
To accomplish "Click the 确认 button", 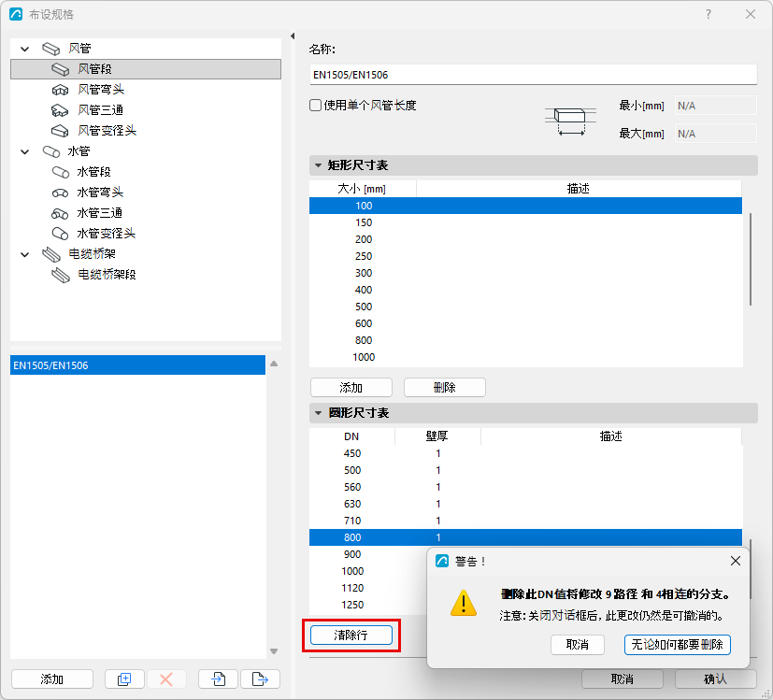I will [x=715, y=679].
